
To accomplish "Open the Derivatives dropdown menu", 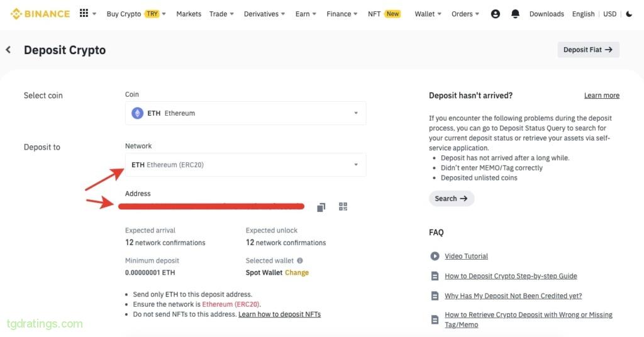I will coord(264,14).
